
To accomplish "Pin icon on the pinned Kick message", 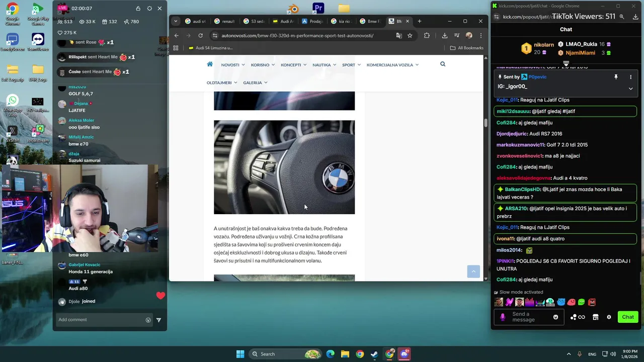I will click(x=616, y=77).
